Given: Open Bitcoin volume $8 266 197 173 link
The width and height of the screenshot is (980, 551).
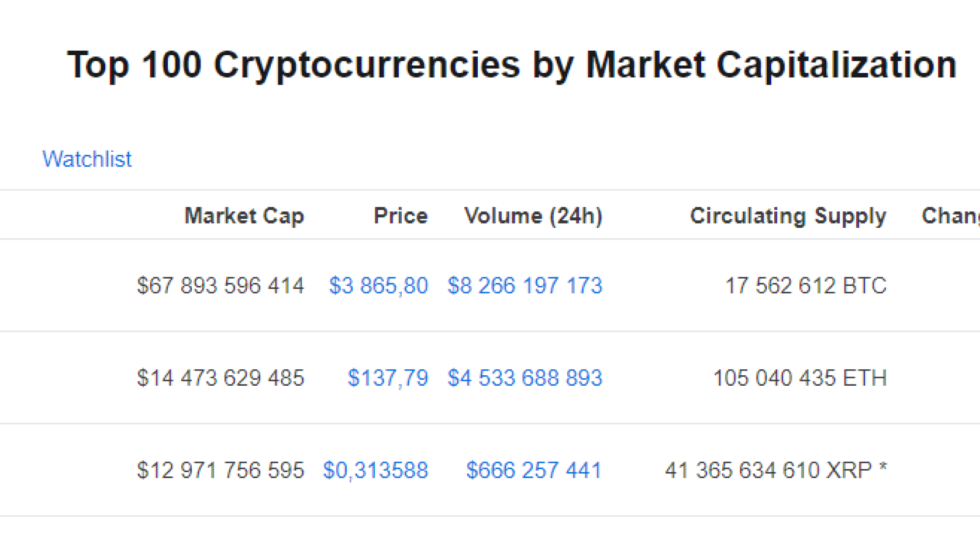Looking at the screenshot, I should coord(525,286).
